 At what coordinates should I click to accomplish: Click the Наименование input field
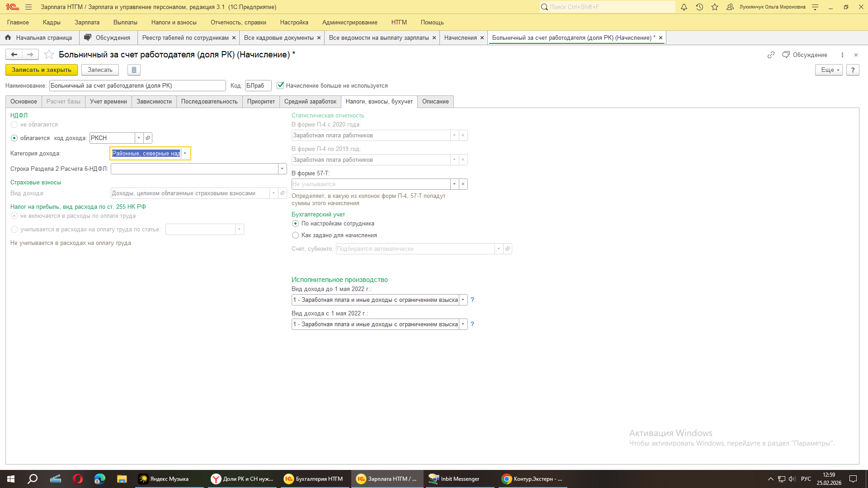pos(137,86)
